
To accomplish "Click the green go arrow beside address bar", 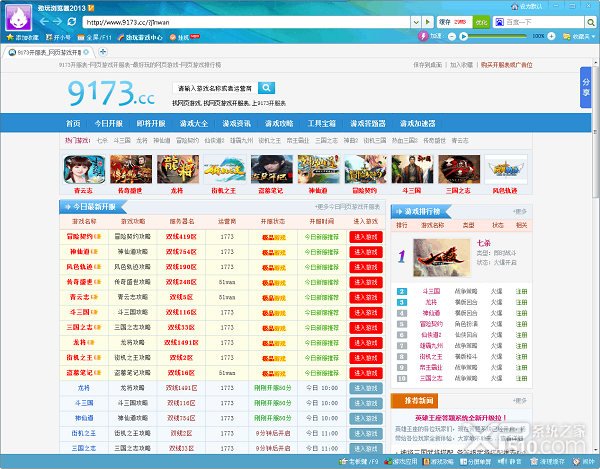I will [x=428, y=22].
